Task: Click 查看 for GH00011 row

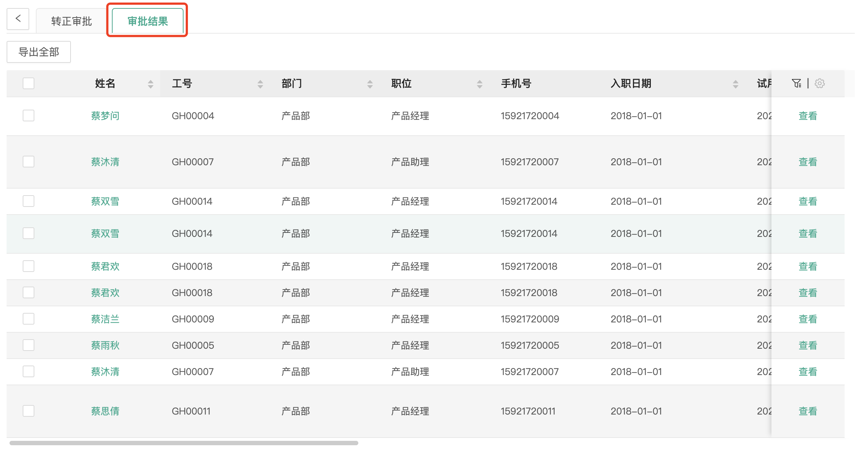Action: pos(808,411)
